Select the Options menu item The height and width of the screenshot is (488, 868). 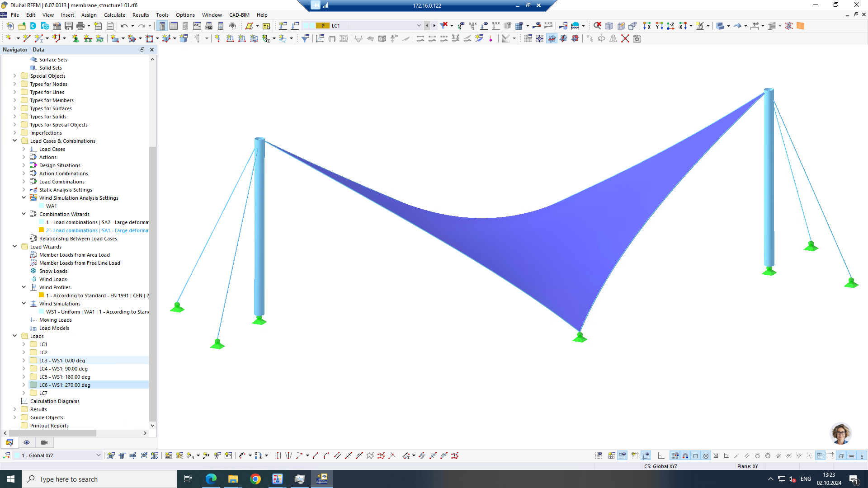(185, 14)
